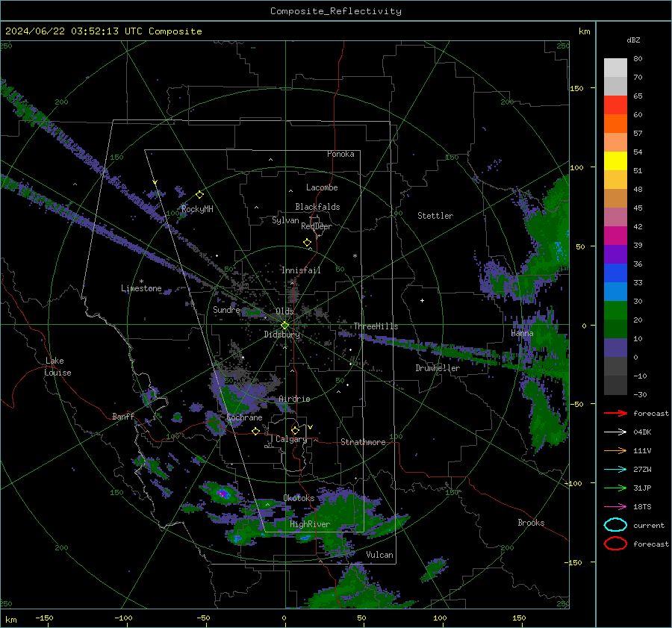Click the Calgary city label
This screenshot has height=628, width=672.
(291, 439)
